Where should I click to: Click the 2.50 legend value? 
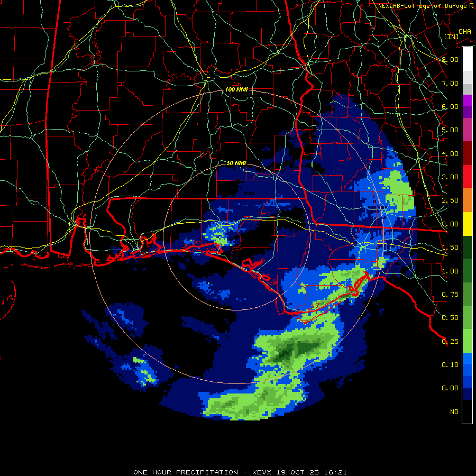click(450, 200)
